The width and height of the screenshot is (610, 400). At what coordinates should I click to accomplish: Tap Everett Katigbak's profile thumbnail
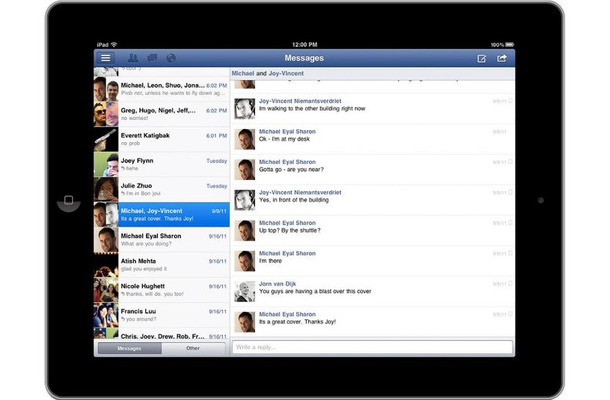coord(106,139)
